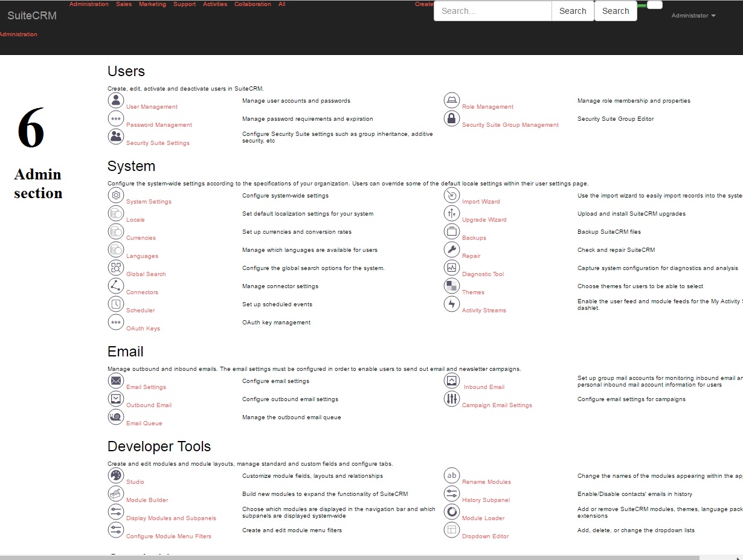
Task: Click the Inbound Email icon
Action: [x=452, y=381]
